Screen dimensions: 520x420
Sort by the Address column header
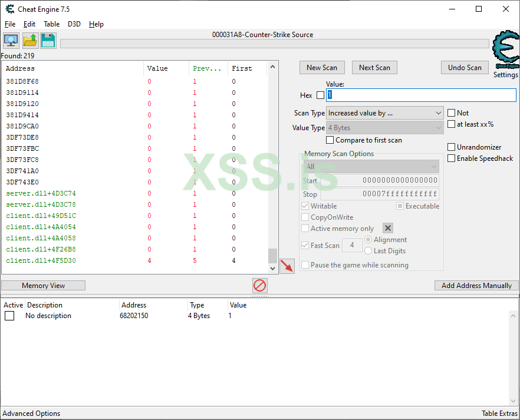pos(74,68)
